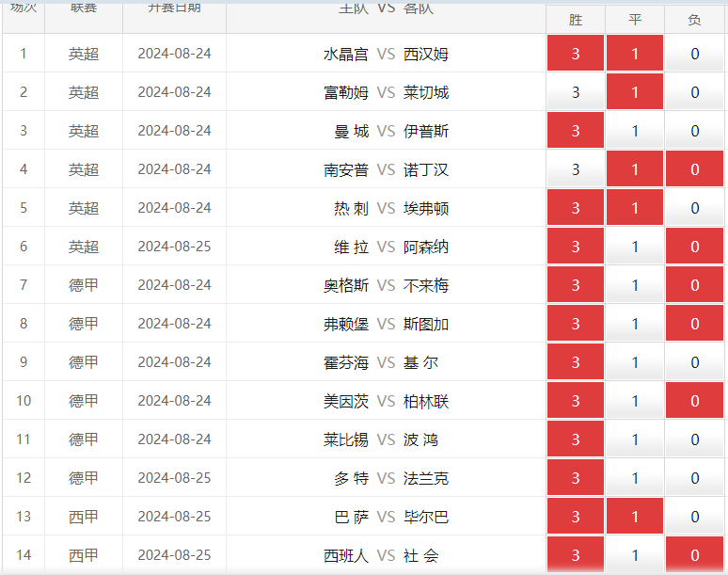This screenshot has height=575, width=728.
Task: Select draw (1) for 西班人 VS 社会
Action: (635, 554)
